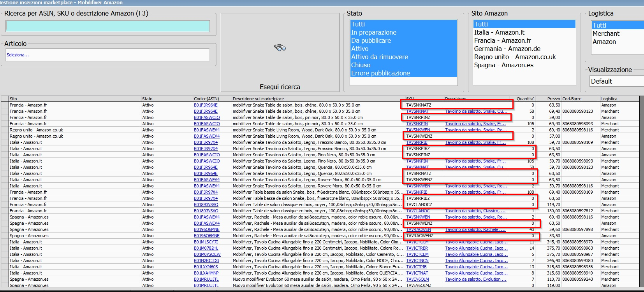The width and height of the screenshot is (644, 292).
Task: Sort by the Sito column header
Action: click(75, 99)
